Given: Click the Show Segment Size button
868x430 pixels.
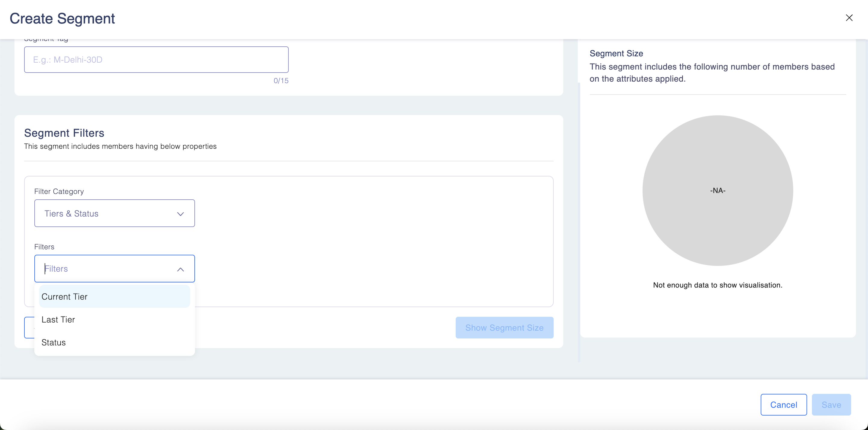Looking at the screenshot, I should (504, 328).
